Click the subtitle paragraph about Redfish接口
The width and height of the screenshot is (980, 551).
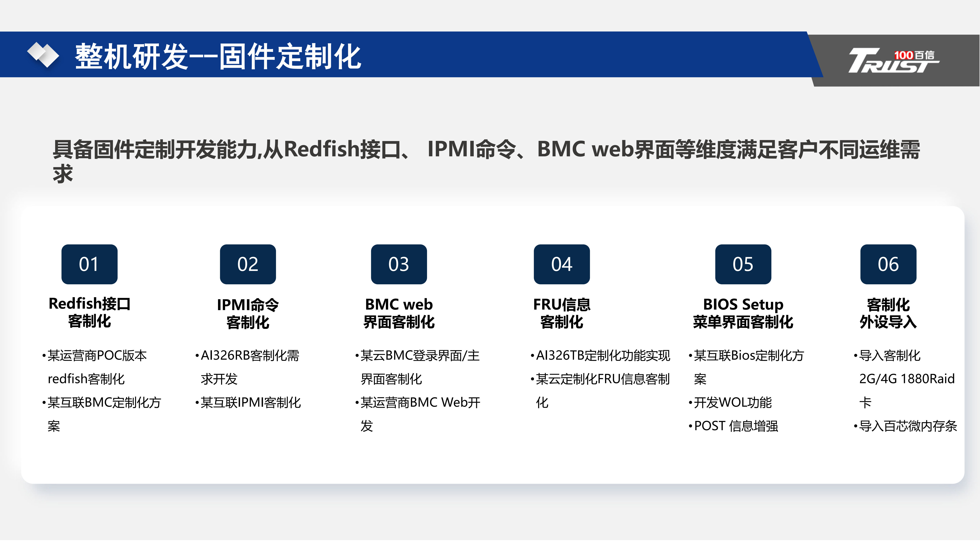pos(486,150)
